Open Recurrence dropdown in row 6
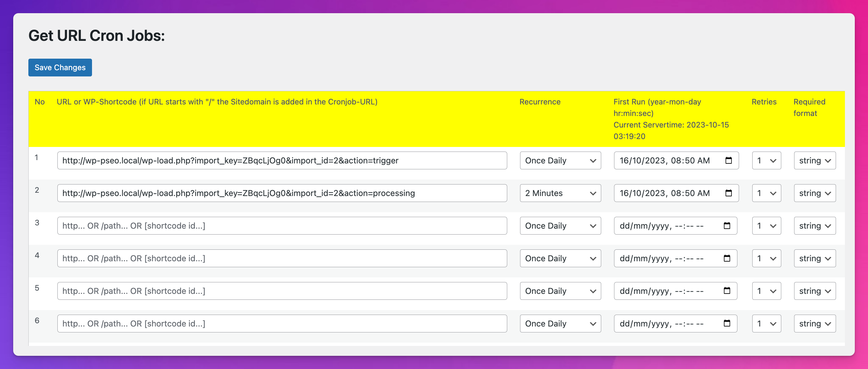The height and width of the screenshot is (369, 868). click(x=560, y=324)
